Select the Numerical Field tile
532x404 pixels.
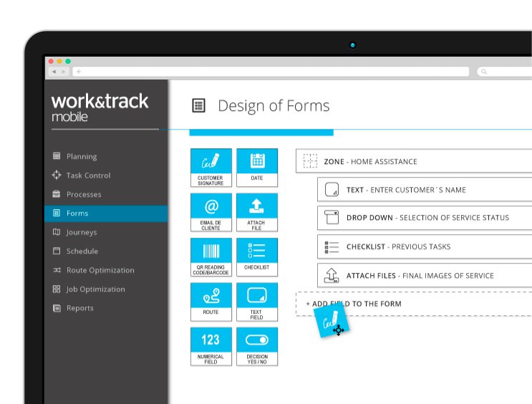[x=211, y=347]
